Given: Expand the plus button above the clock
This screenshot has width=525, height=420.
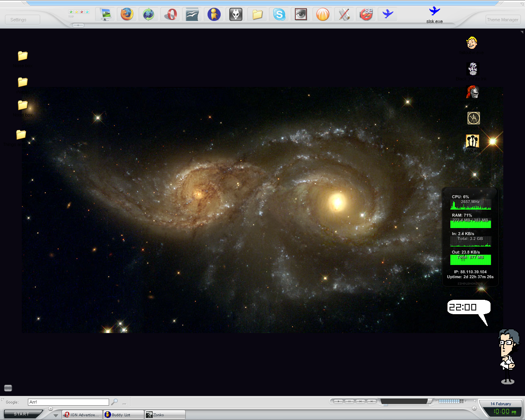Looking at the screenshot, I should [474, 408].
